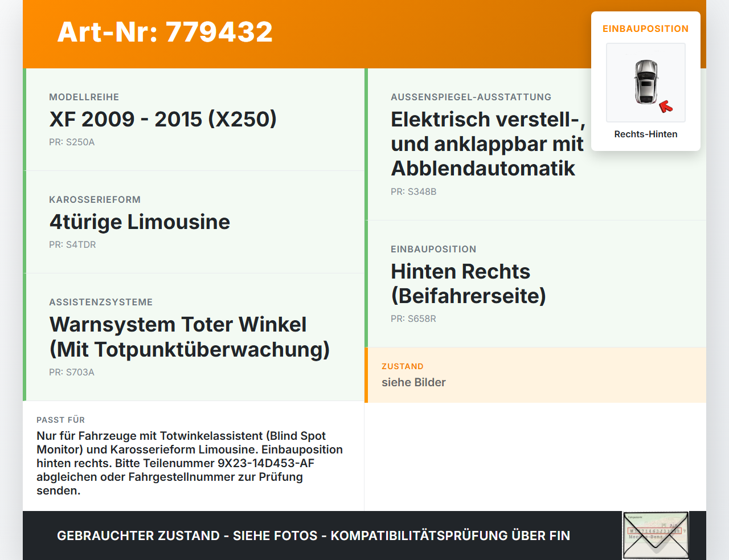
Task: Select the siehe Bilder text
Action: 413,382
